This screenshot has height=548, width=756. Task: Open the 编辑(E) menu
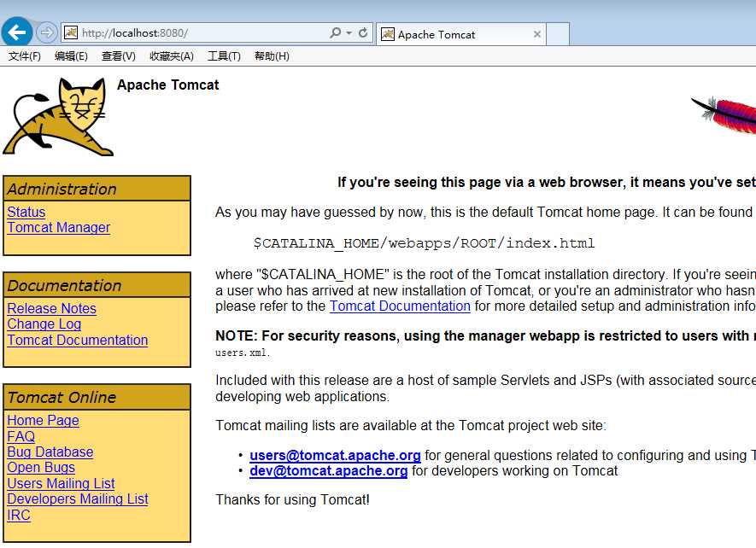72,56
